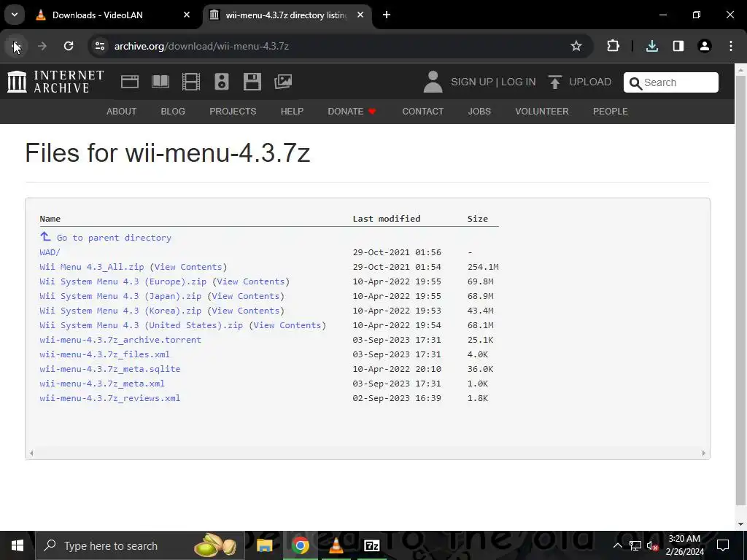Show hidden system tray icons

coord(617,545)
